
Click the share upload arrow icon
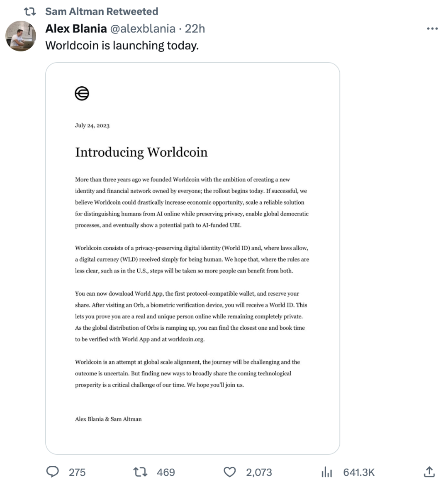tap(429, 472)
